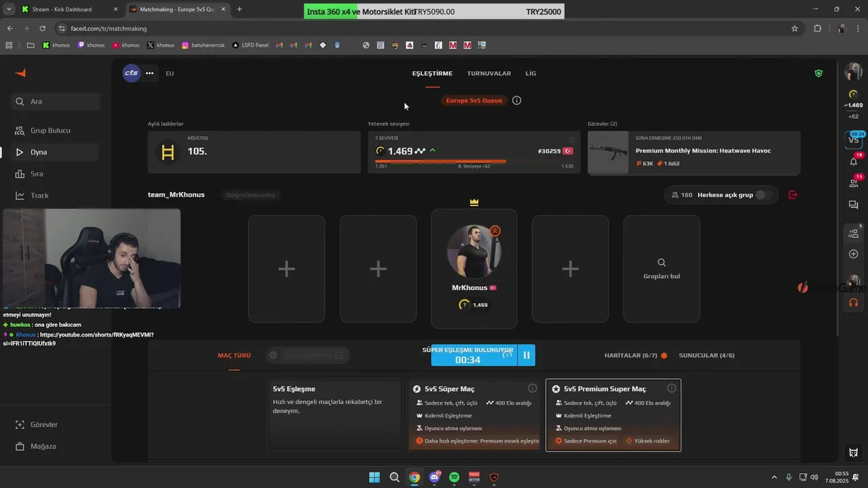Screen dimensions: 868x488
Task: Click info icon beside Europe 5v5 Queue
Action: (x=517, y=100)
